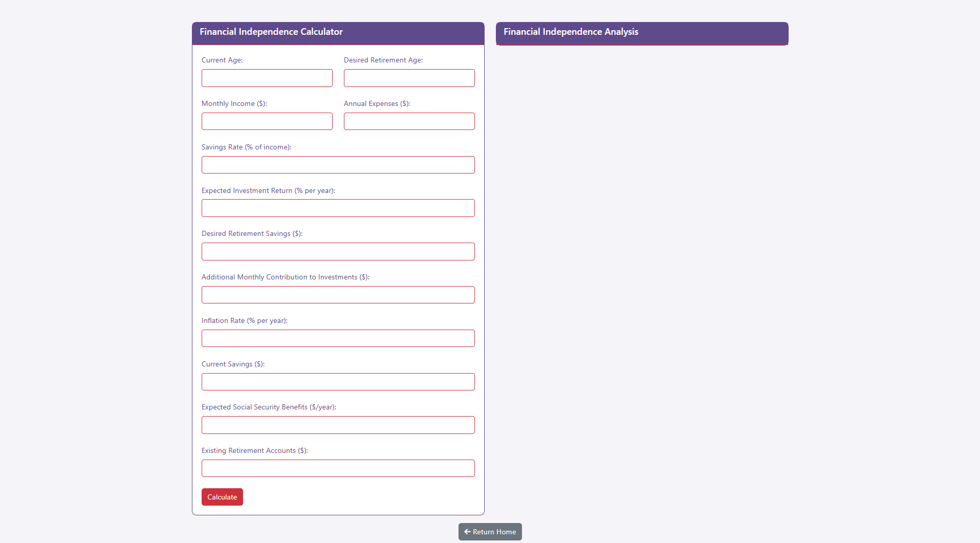Click the Existing Retirement Accounts input
Viewport: 980px width, 543px height.
tap(338, 468)
